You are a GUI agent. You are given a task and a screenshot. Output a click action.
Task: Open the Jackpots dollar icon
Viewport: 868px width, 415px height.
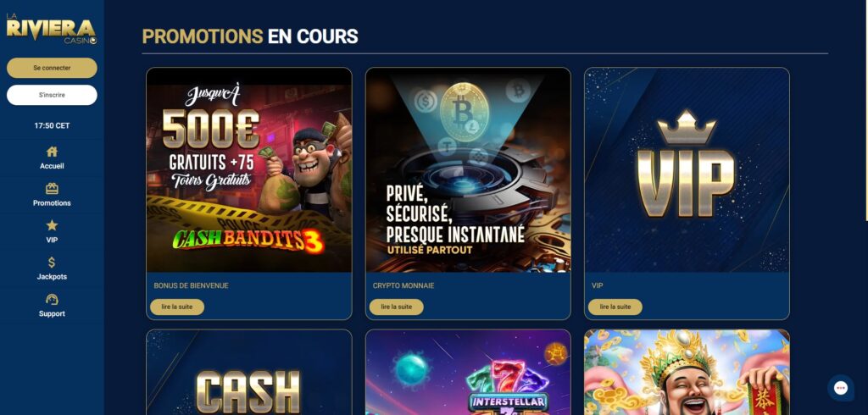[52, 263]
